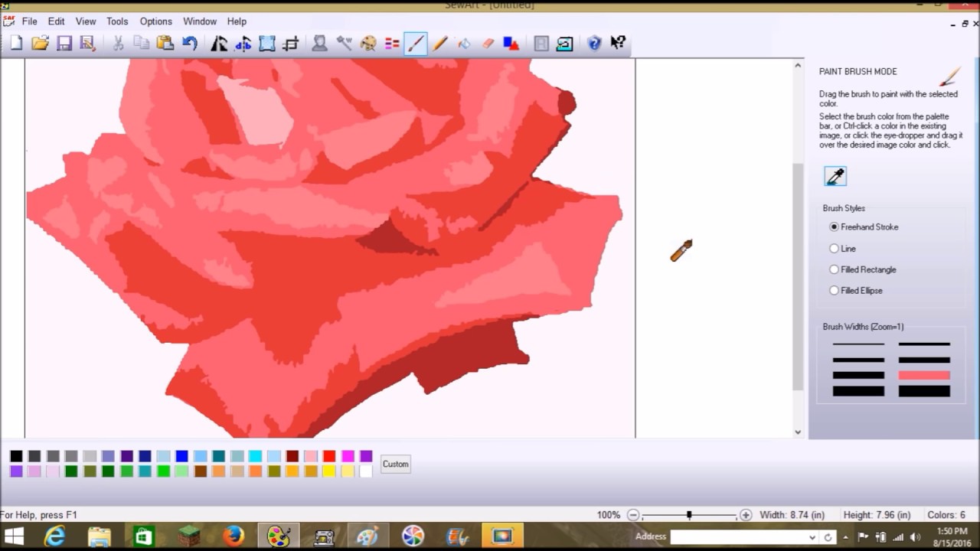The height and width of the screenshot is (551, 980).
Task: Open the Options menu
Action: [156, 21]
